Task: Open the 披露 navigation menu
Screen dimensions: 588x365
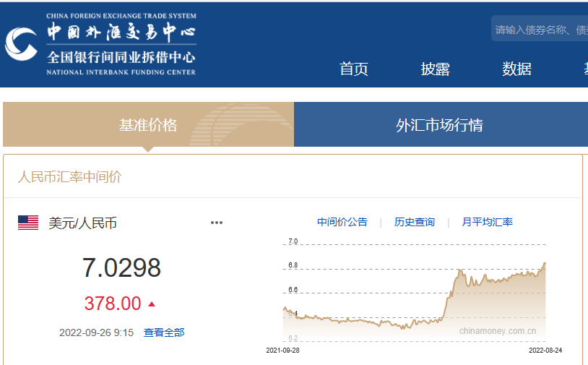Action: pos(435,69)
